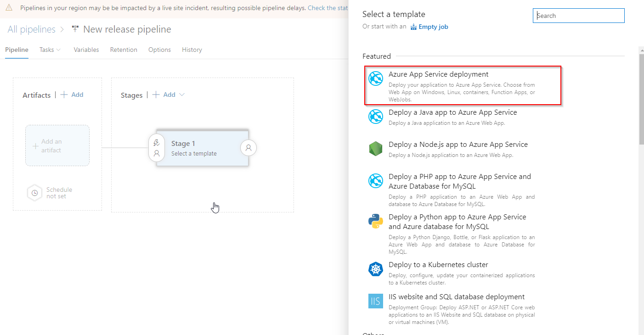This screenshot has height=335, width=644.
Task: Click the warning triangle icon in the banner
Action: pyautogui.click(x=9, y=8)
